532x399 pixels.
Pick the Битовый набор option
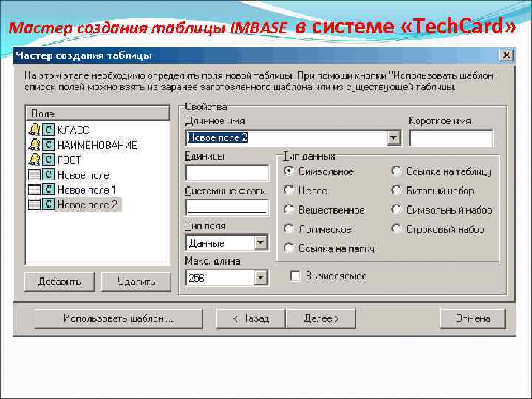tap(396, 191)
